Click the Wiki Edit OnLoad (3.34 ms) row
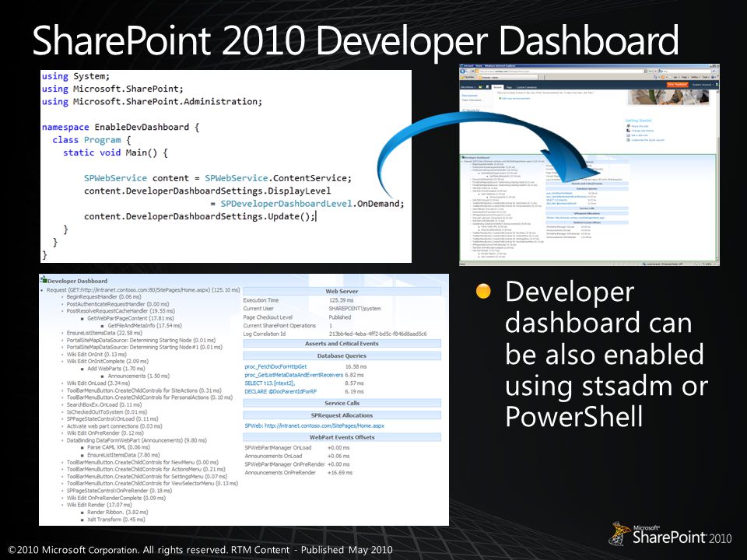Viewport: 747px width, 560px height. 98,383
